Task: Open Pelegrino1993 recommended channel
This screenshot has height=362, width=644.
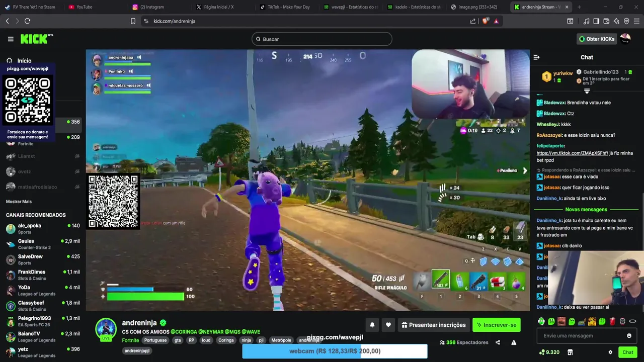Action: click(x=42, y=321)
